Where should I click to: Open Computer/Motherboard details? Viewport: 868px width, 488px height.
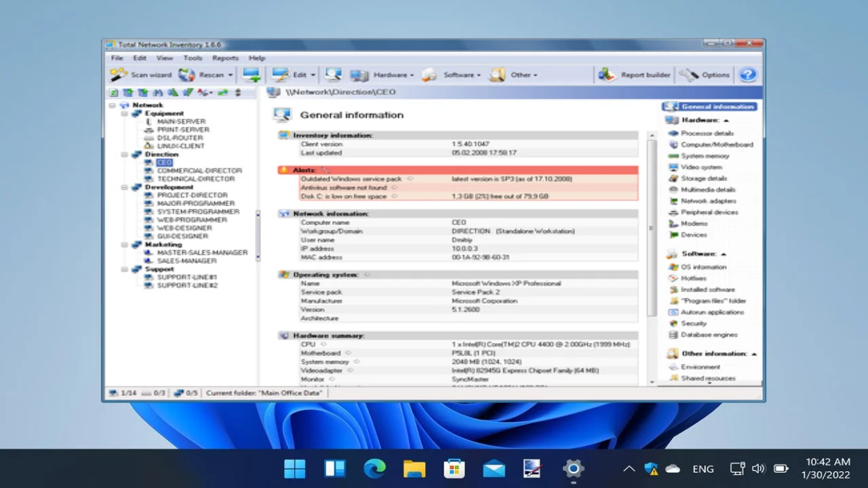(x=717, y=145)
